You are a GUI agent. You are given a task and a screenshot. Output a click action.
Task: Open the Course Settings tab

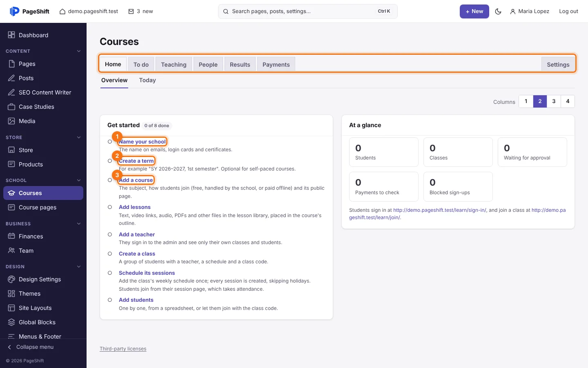click(558, 64)
